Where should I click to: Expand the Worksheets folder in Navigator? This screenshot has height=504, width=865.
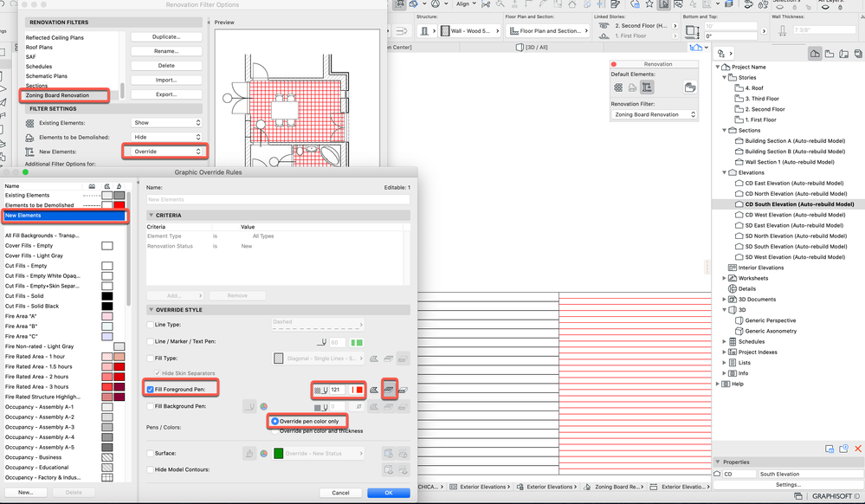pos(725,278)
